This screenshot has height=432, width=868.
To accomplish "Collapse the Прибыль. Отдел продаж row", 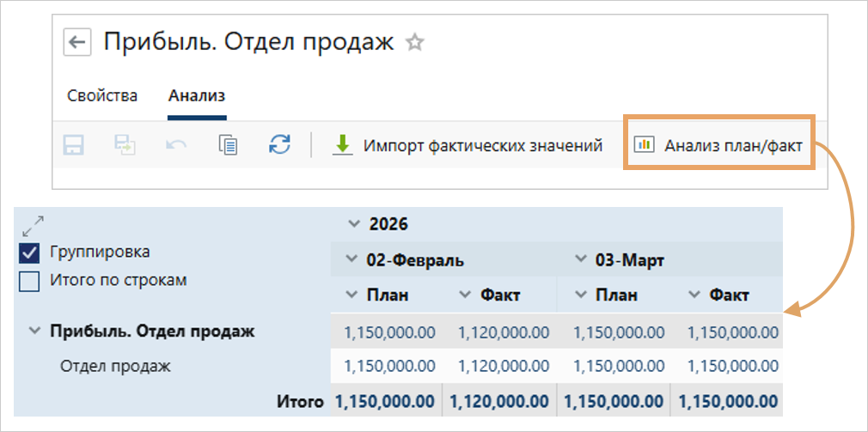I will [x=34, y=331].
